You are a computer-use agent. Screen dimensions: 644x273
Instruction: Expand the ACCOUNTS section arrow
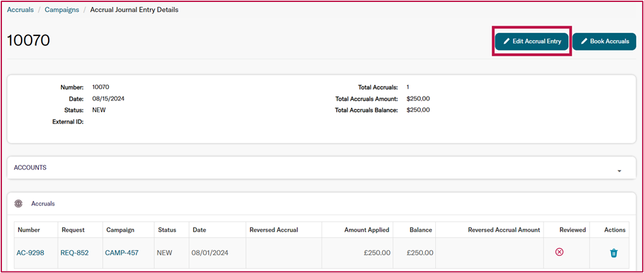pos(619,171)
